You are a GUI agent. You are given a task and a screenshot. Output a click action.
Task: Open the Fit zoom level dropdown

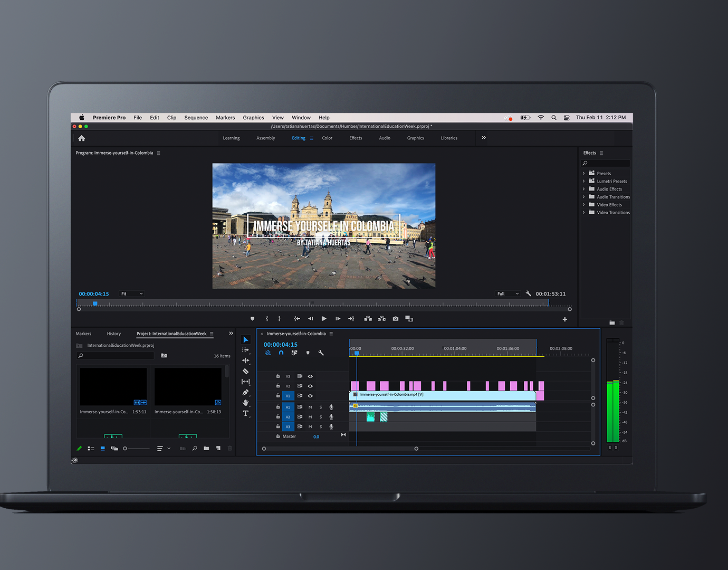tap(132, 293)
